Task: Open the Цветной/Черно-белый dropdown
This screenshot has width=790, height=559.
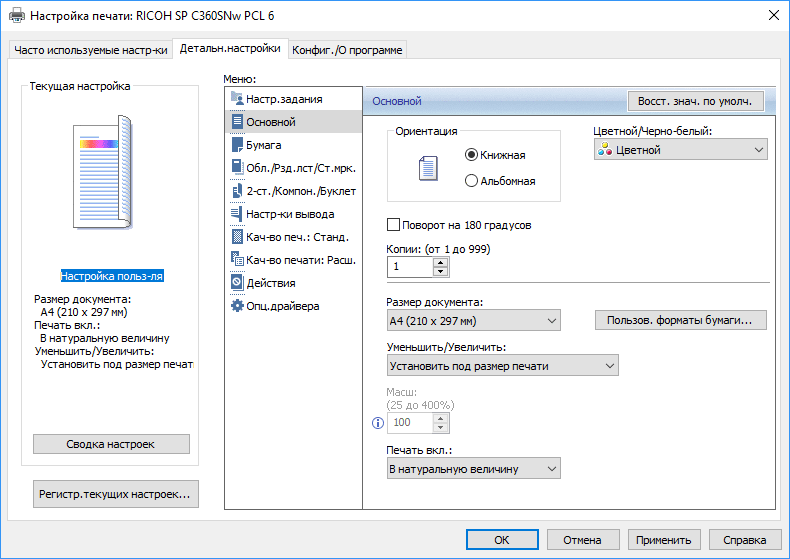Action: coord(680,150)
